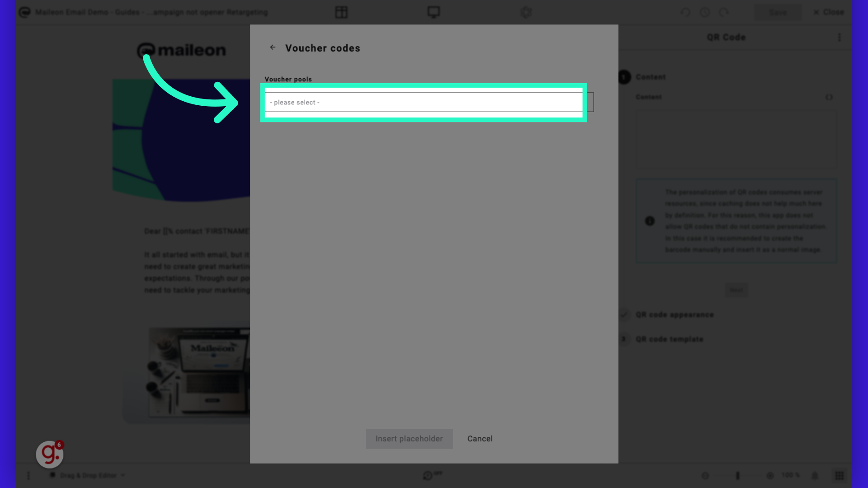Click the Cancel button

point(480,439)
